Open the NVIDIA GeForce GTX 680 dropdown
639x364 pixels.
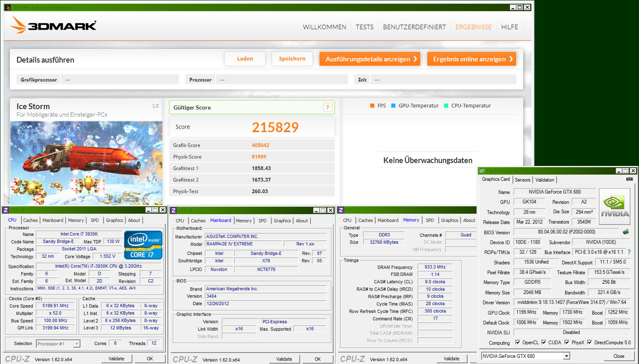point(566,356)
